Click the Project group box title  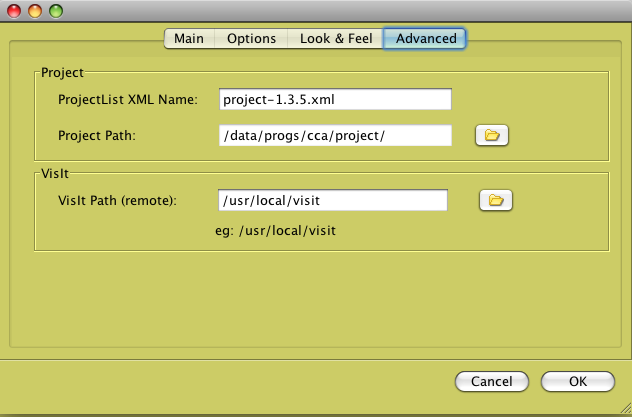(x=62, y=73)
